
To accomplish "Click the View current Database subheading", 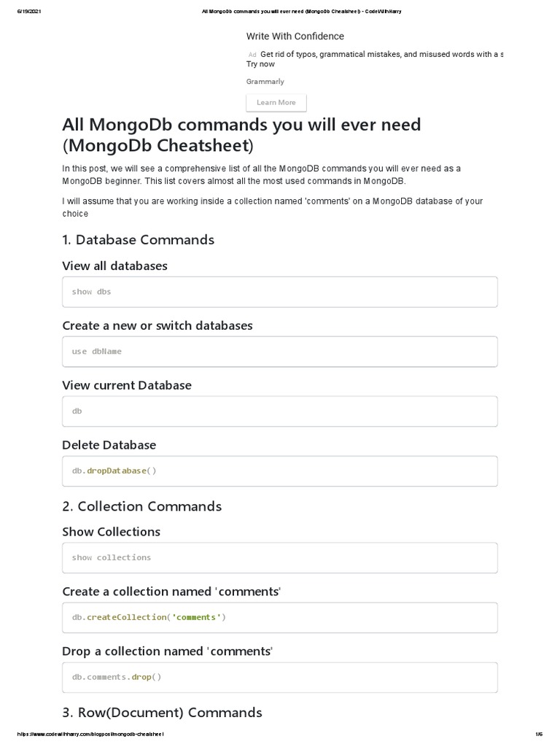I will tap(127, 385).
